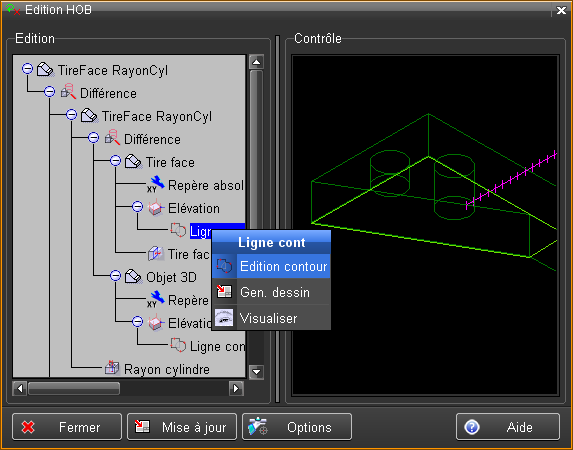Click the Objet 3D node icon

pos(133,276)
